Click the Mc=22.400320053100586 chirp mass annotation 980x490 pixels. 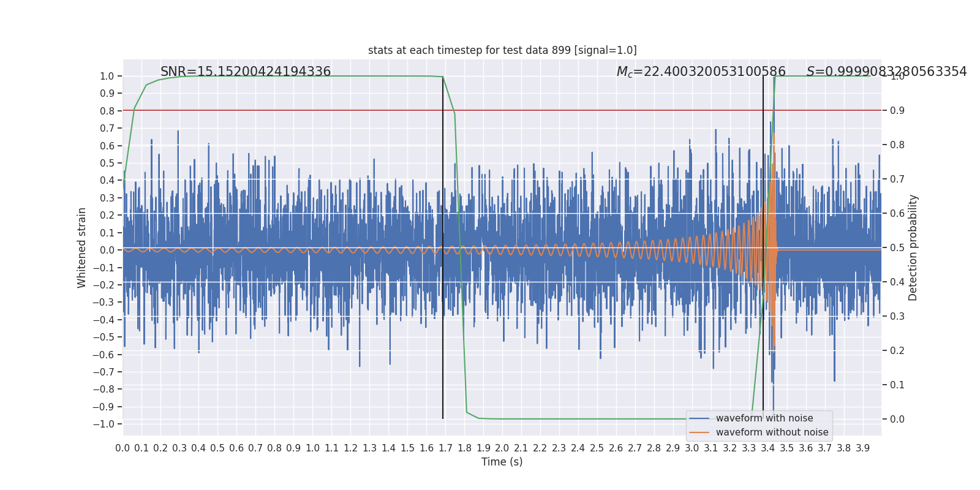click(701, 72)
